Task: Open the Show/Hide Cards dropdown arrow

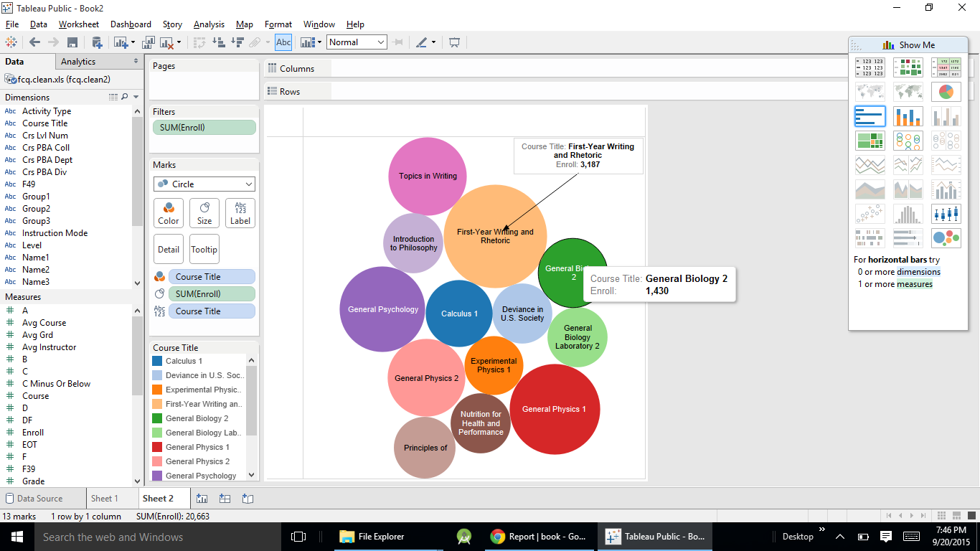Action: 320,42
